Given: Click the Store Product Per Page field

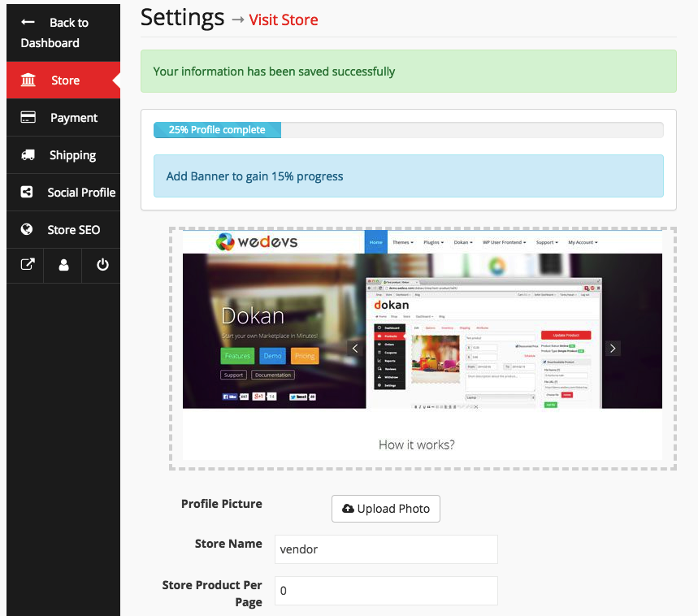Looking at the screenshot, I should (x=386, y=591).
